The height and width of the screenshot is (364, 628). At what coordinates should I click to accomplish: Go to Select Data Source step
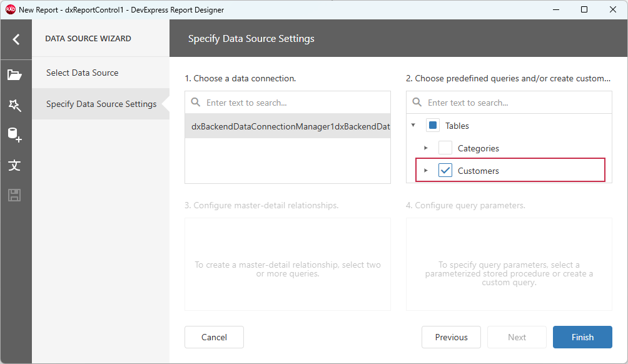[101, 73]
